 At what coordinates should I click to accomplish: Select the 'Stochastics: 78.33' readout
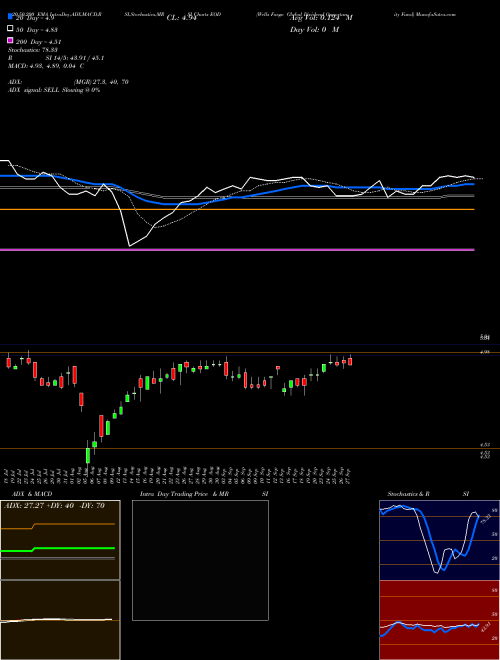click(33, 50)
